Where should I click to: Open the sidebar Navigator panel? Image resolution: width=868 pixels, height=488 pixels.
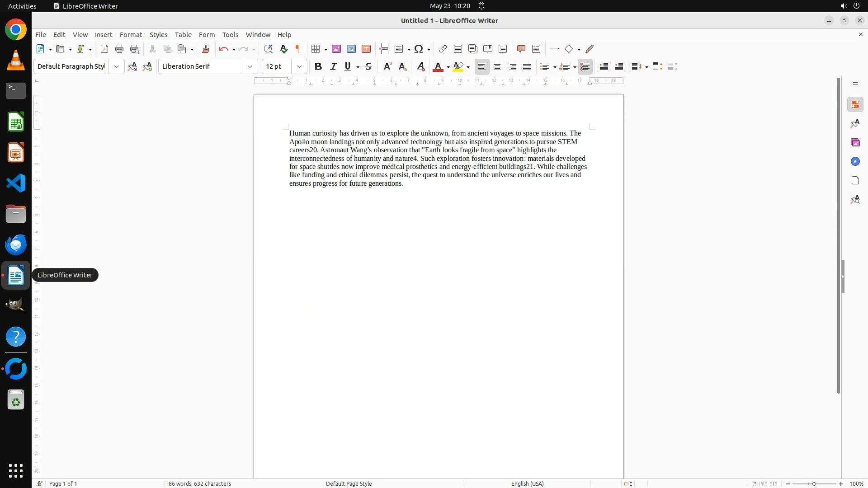pyautogui.click(x=855, y=161)
